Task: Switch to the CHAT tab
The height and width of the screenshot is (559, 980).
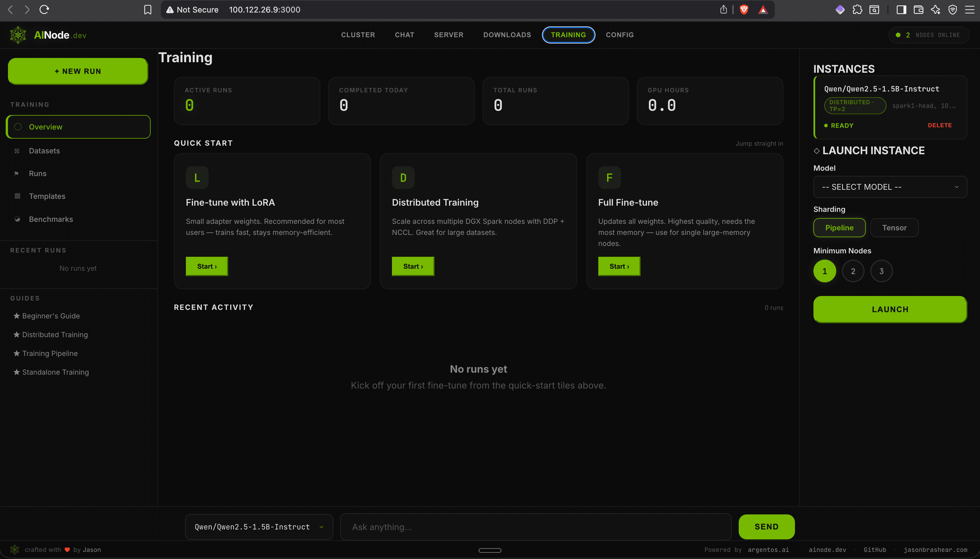Action: click(404, 35)
